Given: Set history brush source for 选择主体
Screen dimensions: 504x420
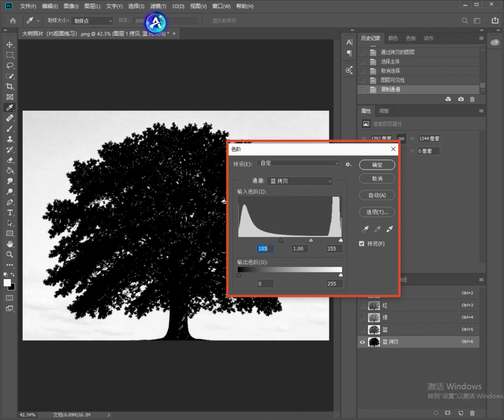Looking at the screenshot, I should pos(362,62).
